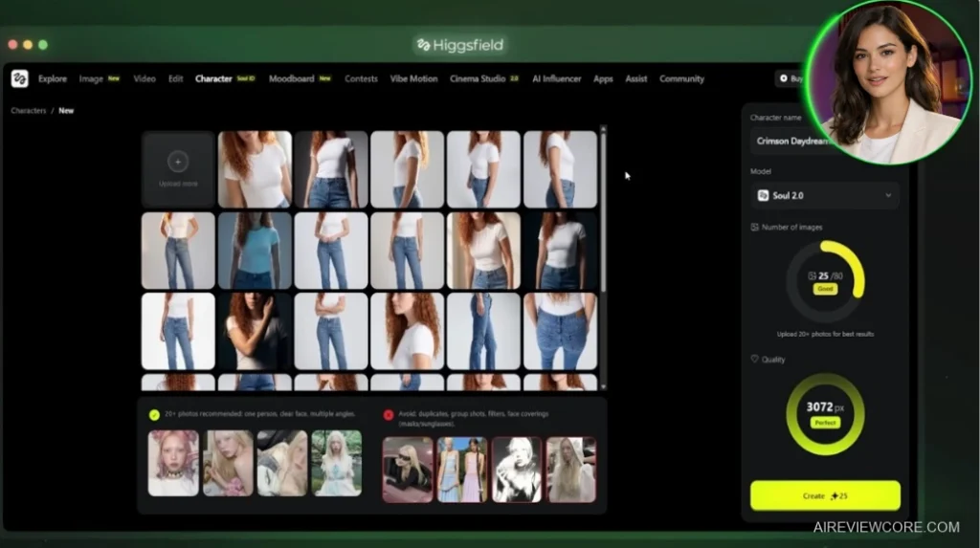Open the Edit menu item

(176, 78)
